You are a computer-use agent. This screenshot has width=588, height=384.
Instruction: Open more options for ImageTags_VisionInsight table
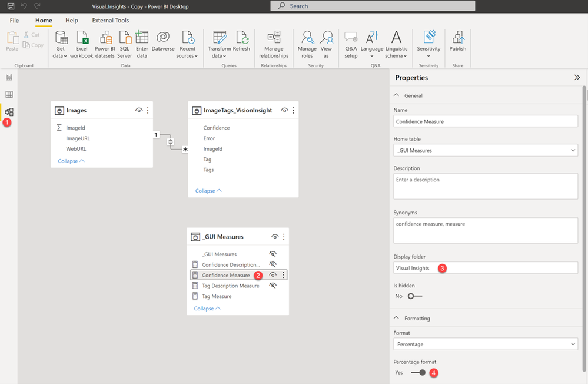tap(293, 110)
